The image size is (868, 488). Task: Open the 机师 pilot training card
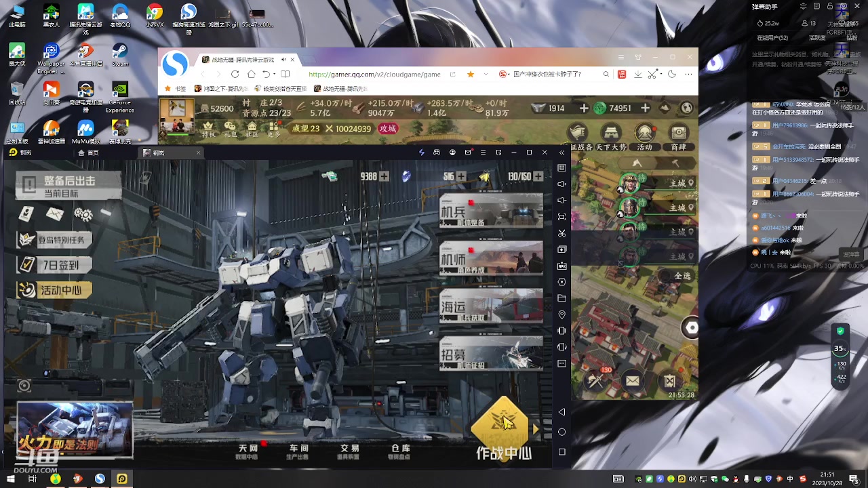point(492,258)
